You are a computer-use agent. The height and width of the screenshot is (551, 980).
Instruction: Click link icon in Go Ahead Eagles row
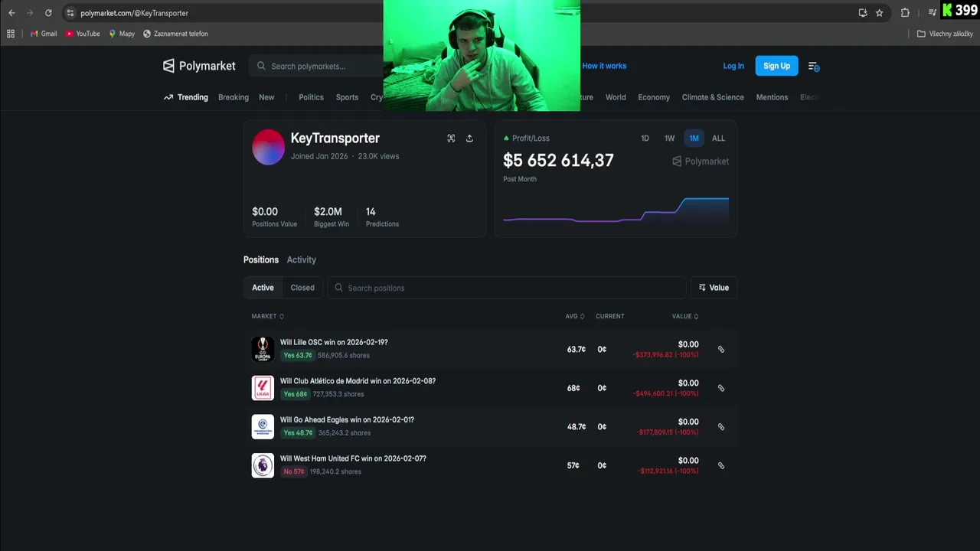pos(720,427)
